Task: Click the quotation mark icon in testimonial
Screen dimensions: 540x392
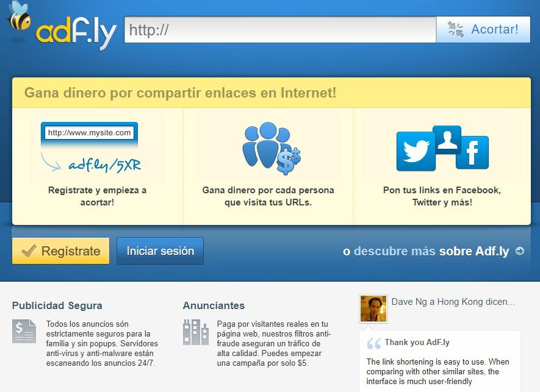Action: (x=374, y=343)
